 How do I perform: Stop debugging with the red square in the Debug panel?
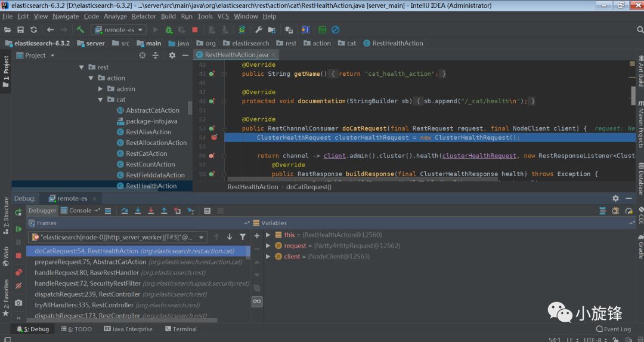point(18,255)
